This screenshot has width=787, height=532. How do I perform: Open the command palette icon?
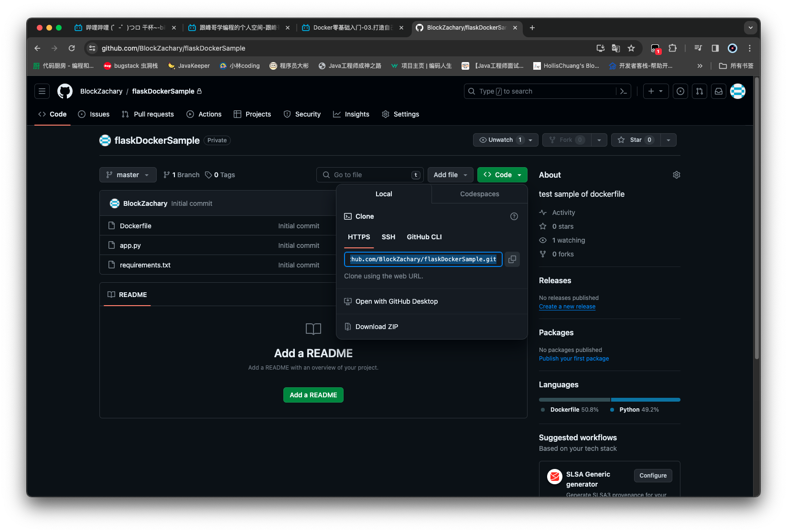point(623,91)
